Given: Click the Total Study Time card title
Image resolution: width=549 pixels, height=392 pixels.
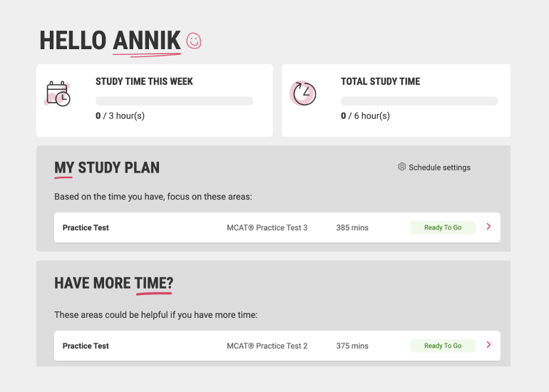Looking at the screenshot, I should (380, 82).
